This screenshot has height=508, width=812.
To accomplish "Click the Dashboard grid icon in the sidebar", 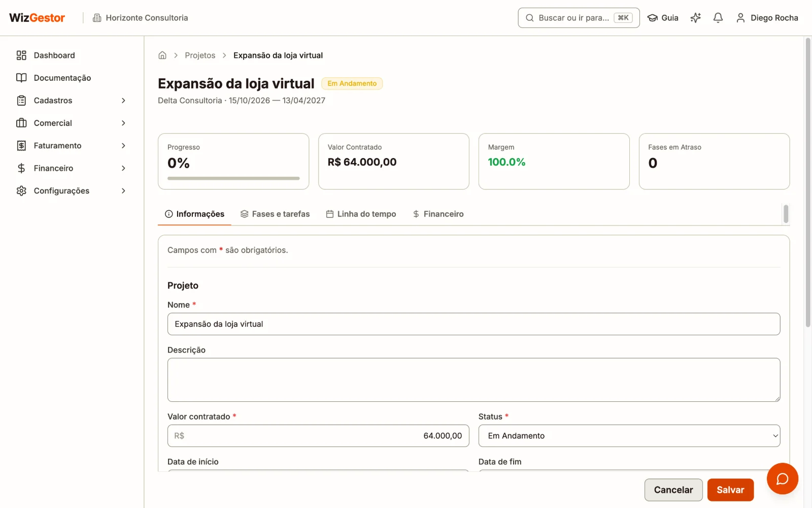I will tap(21, 55).
